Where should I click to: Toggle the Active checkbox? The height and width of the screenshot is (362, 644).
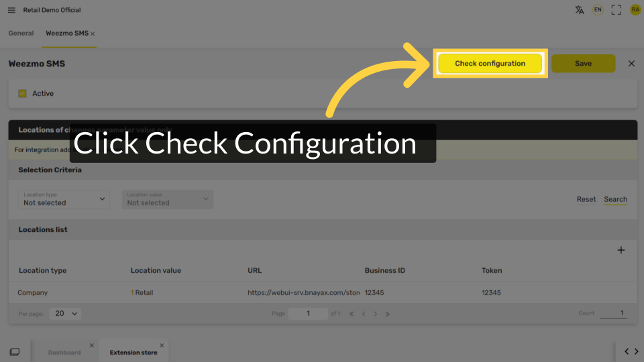click(x=22, y=94)
